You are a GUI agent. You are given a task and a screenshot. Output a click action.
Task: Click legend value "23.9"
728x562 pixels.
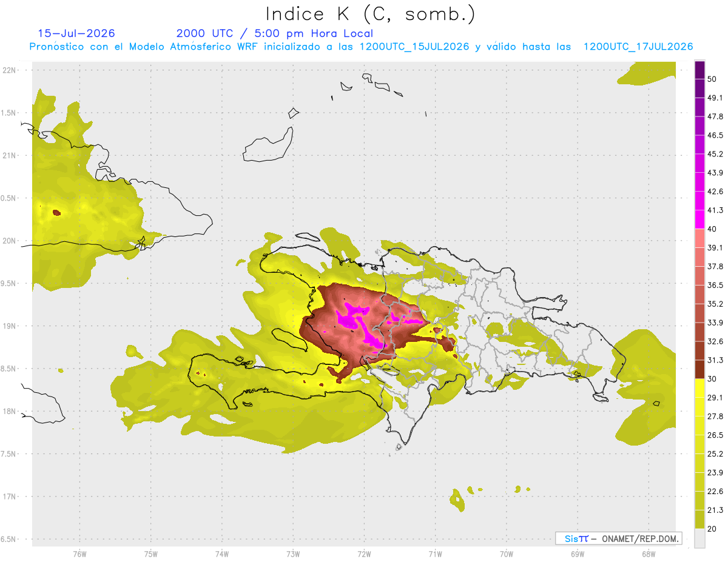[716, 473]
